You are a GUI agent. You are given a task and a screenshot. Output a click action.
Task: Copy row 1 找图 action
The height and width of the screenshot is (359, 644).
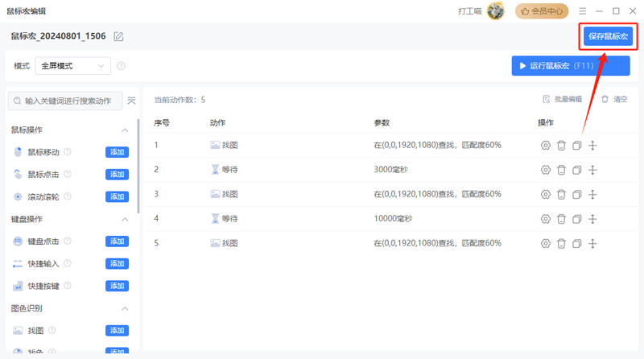tap(576, 146)
